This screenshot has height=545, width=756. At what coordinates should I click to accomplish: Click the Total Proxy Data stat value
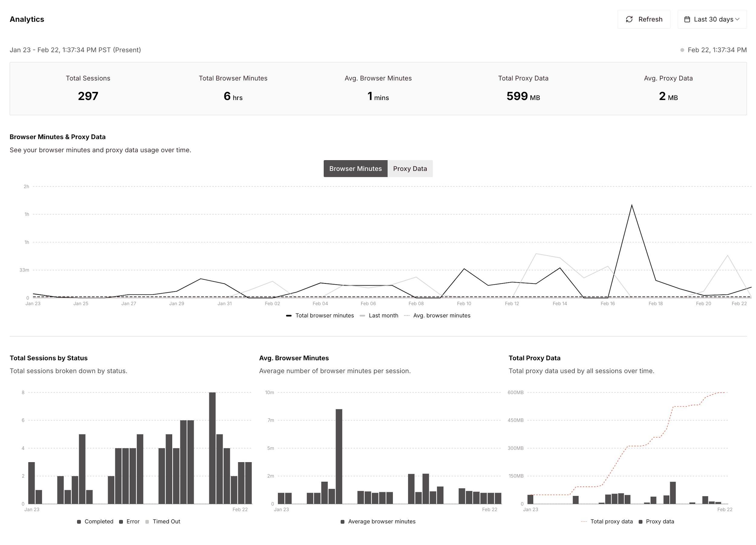click(523, 97)
